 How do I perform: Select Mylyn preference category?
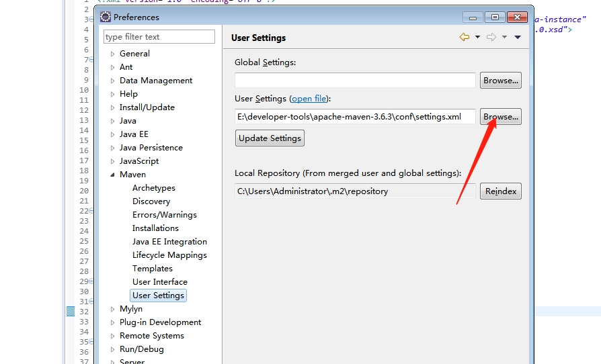(x=130, y=308)
